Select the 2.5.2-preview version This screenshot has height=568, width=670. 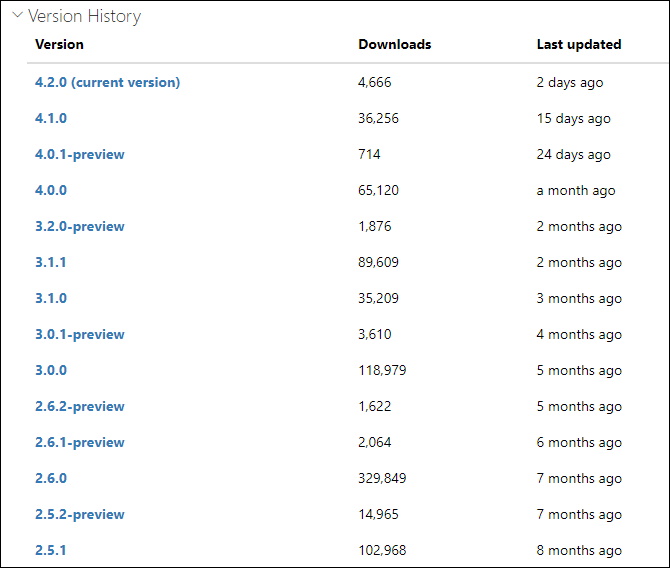click(x=79, y=514)
